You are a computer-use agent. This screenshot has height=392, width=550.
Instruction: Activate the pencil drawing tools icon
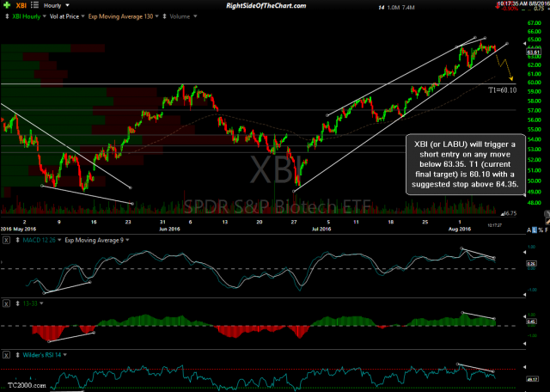coord(547,222)
